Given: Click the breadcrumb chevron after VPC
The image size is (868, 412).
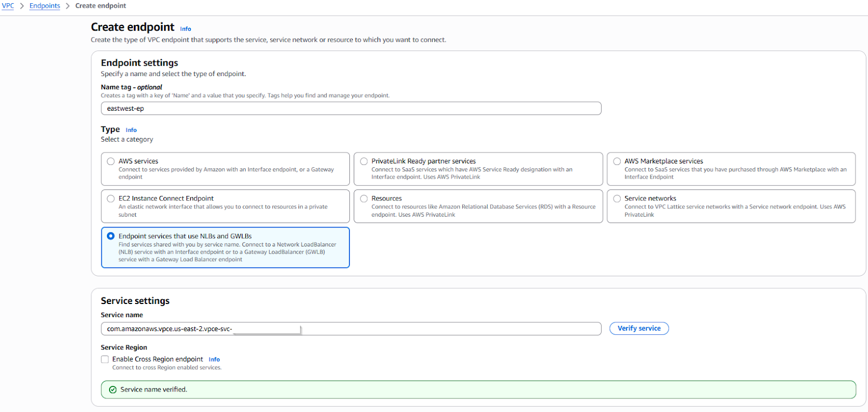Looking at the screenshot, I should (22, 6).
